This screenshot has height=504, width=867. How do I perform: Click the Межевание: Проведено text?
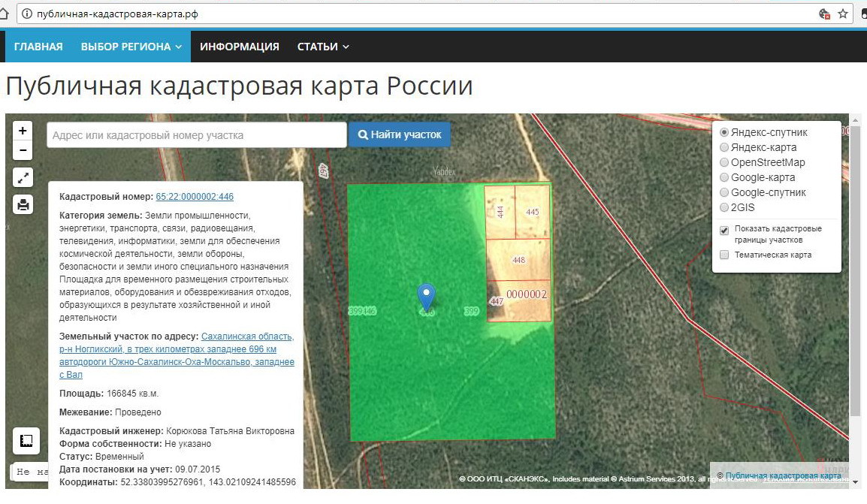click(x=110, y=412)
